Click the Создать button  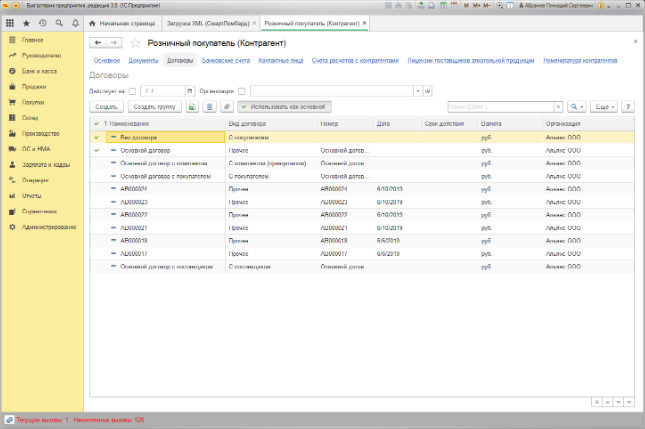107,107
